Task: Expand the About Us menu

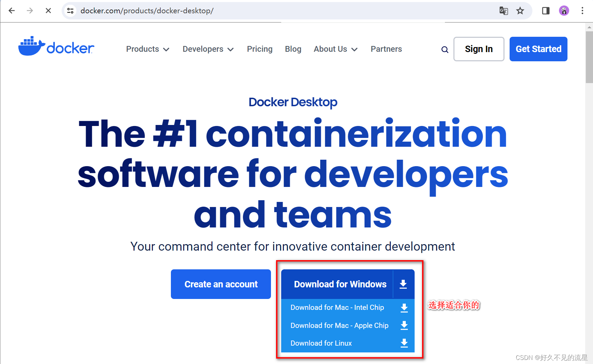Action: pyautogui.click(x=336, y=49)
